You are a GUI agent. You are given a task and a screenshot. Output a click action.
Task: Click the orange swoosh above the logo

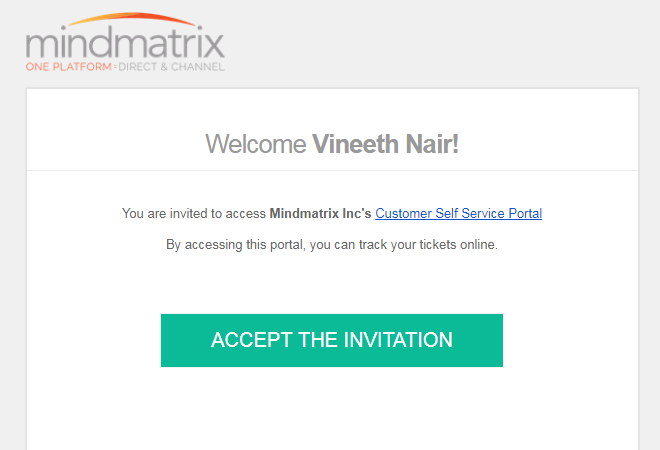pos(130,18)
